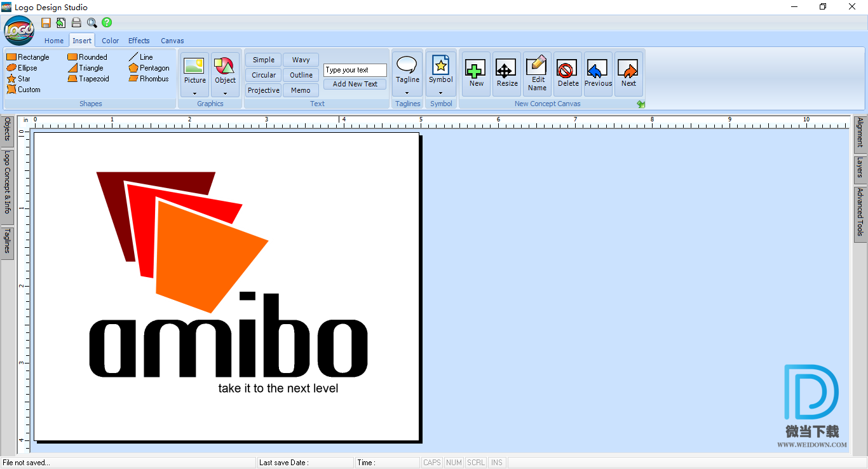Insert a Star shape

point(18,79)
